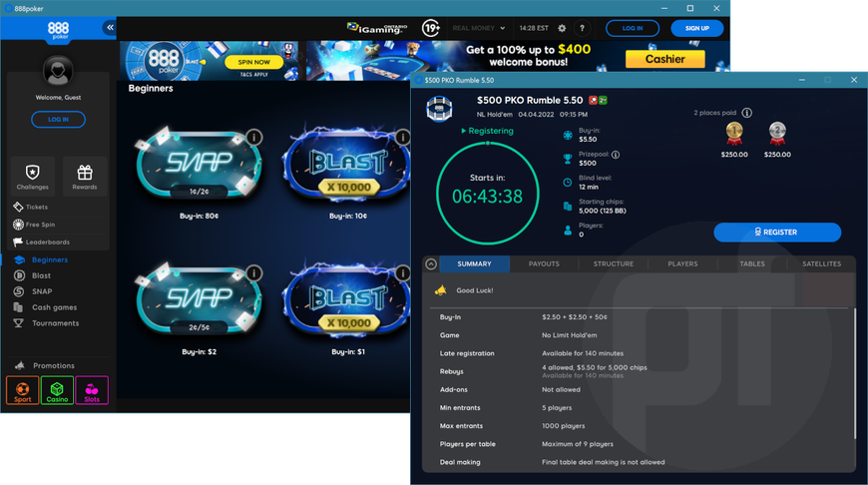
Task: Open Leaderboards in sidebar
Action: click(x=42, y=242)
